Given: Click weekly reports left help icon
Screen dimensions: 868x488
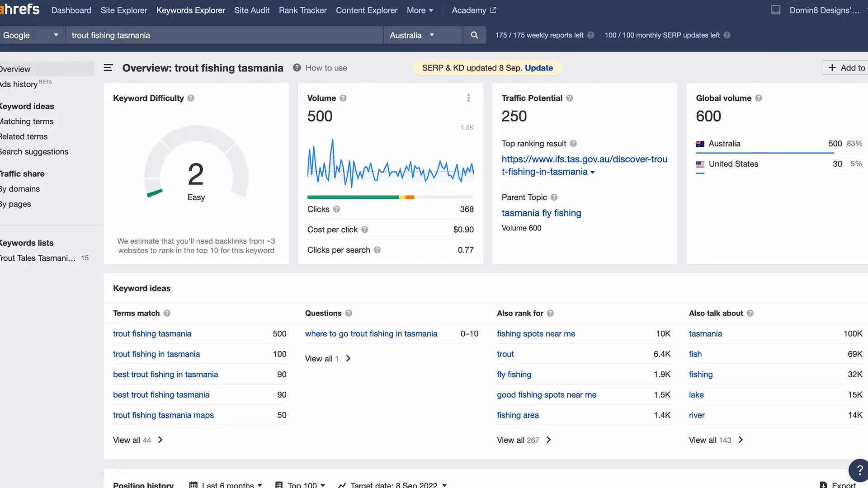Looking at the screenshot, I should (591, 35).
